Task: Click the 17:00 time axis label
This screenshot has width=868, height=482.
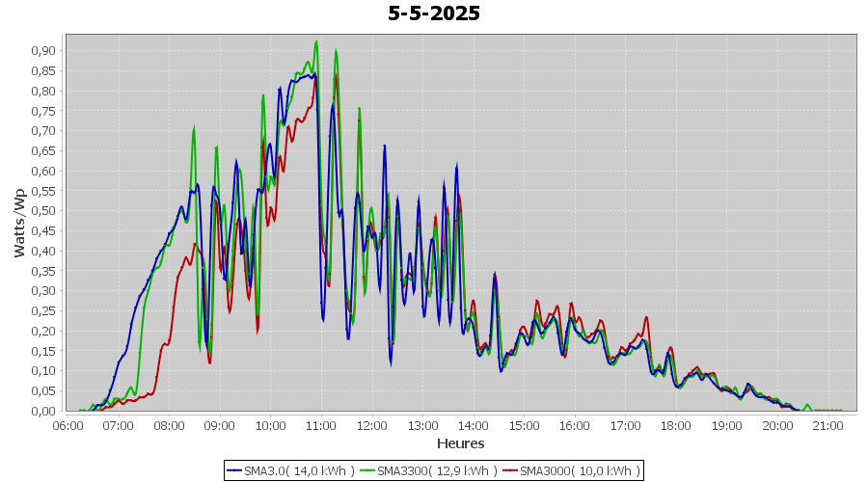Action: pos(626,425)
